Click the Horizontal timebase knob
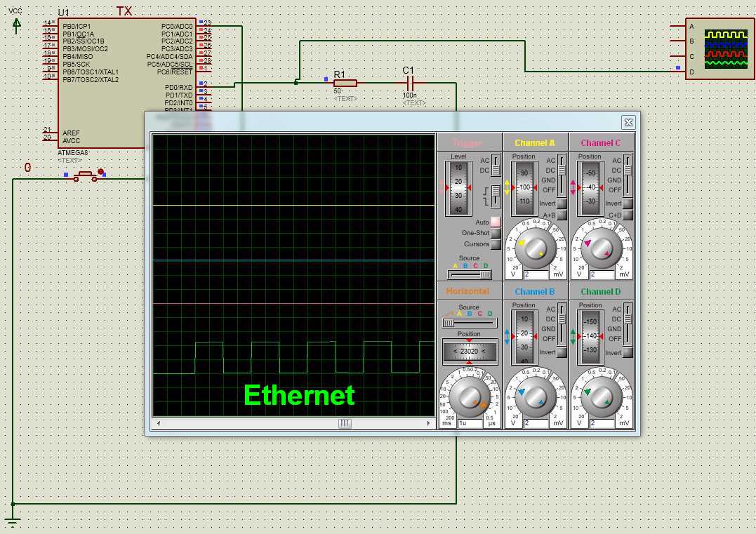 (470, 396)
